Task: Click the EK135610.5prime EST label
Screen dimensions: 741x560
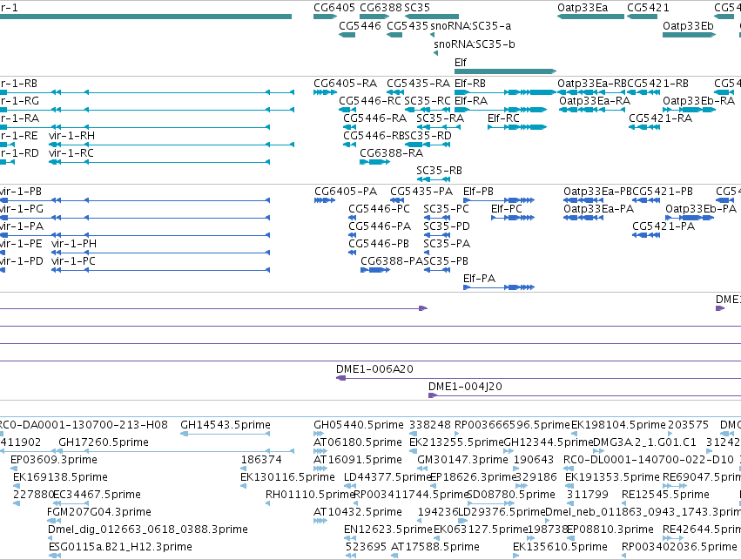Action: coord(560,547)
